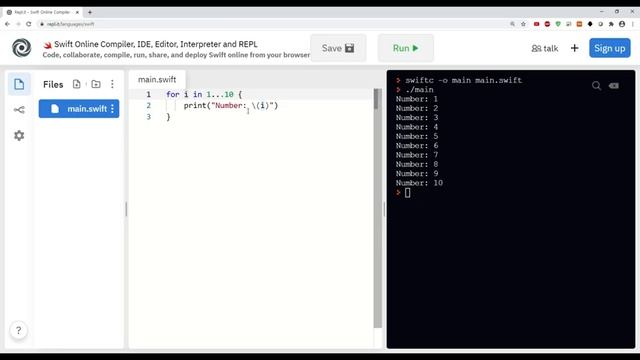The image size is (640, 360).
Task: Click the green shield extension icon
Action: 558,24
